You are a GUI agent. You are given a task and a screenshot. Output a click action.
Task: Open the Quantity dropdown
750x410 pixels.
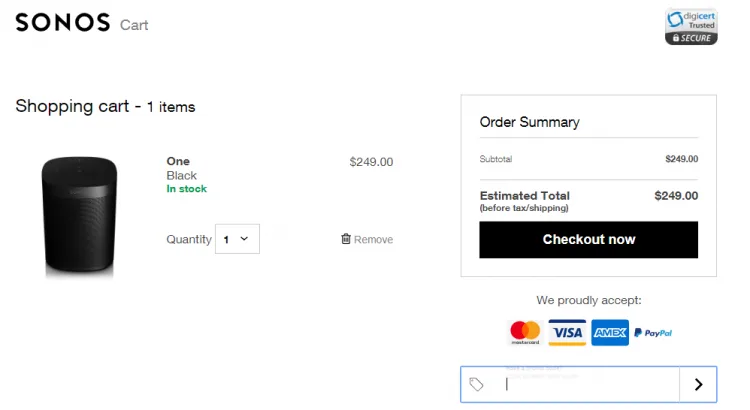click(x=238, y=239)
